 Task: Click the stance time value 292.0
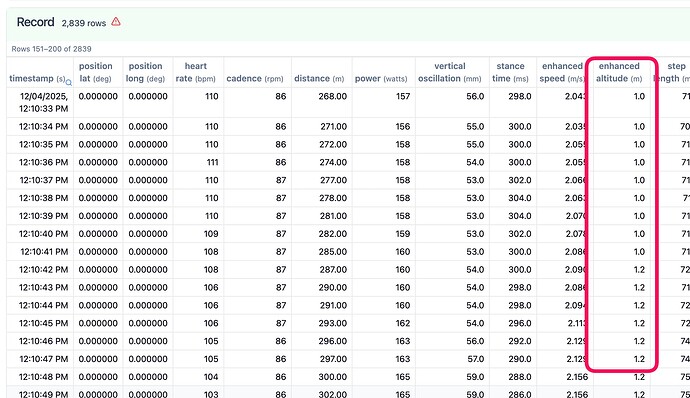(520, 341)
